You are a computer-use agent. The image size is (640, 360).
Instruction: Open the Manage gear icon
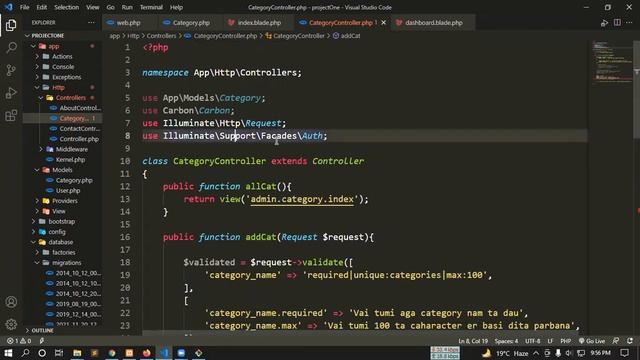[11, 324]
